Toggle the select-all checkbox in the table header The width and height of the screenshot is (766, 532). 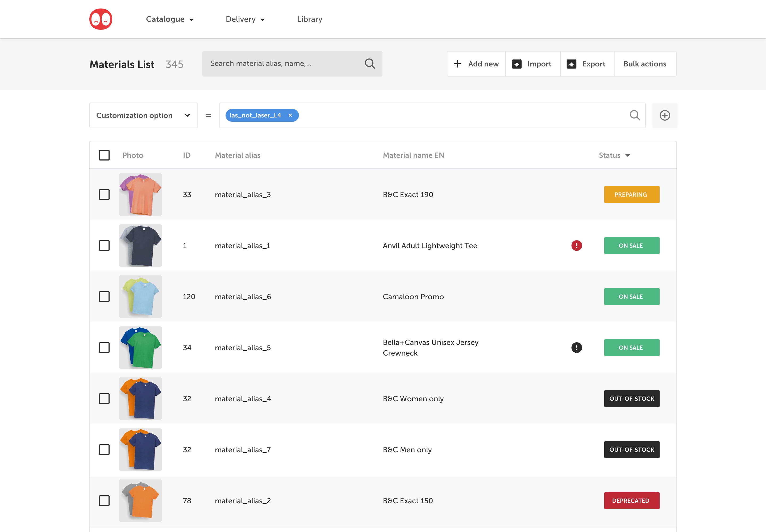pos(104,155)
